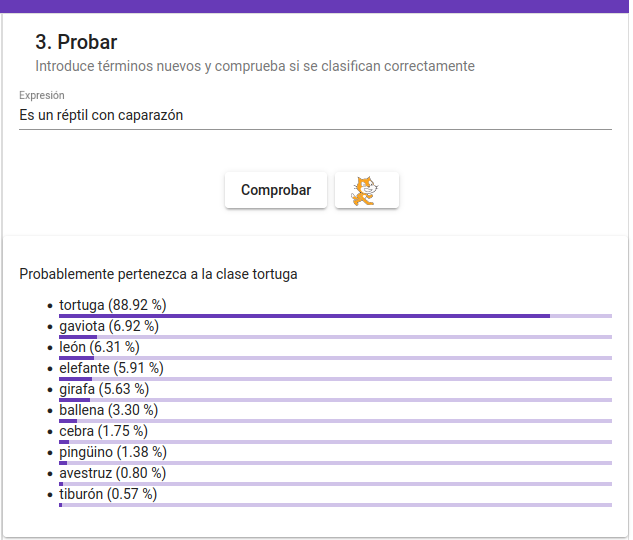Screen dimensions: 633x540
Task: Click the 'Probablemente pertenezca a la clase tortuga' result
Action: [x=158, y=274]
